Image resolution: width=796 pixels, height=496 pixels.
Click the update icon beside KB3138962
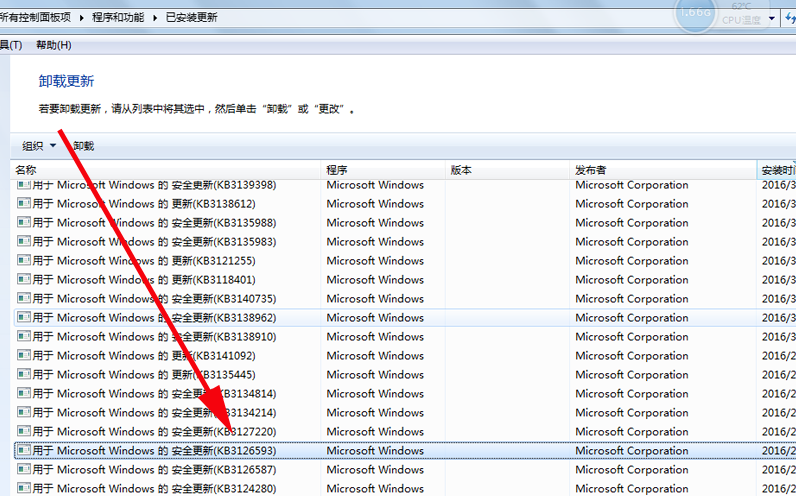[24, 317]
